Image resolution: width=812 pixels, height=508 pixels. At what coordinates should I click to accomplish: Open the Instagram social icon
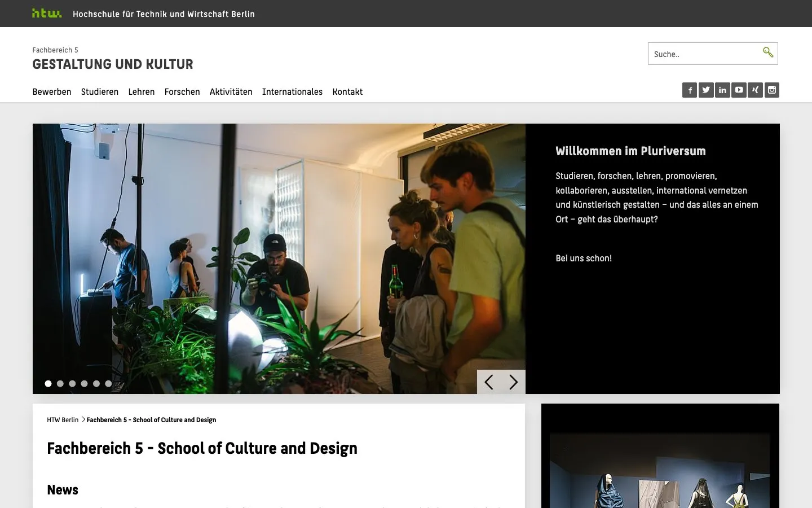click(772, 90)
